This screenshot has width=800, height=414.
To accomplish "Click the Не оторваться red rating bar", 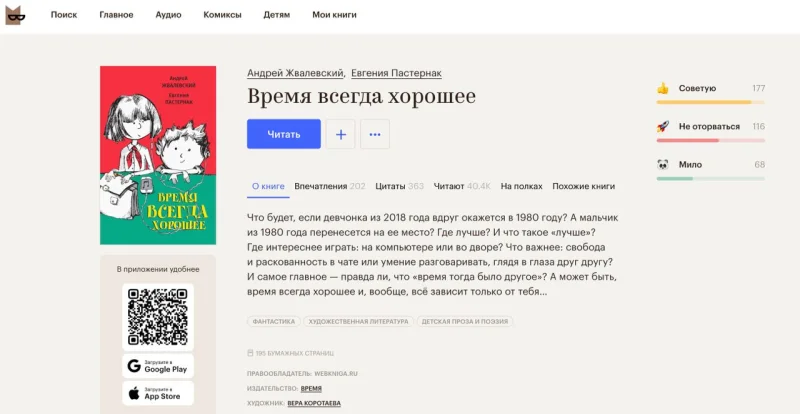I will tap(711, 140).
